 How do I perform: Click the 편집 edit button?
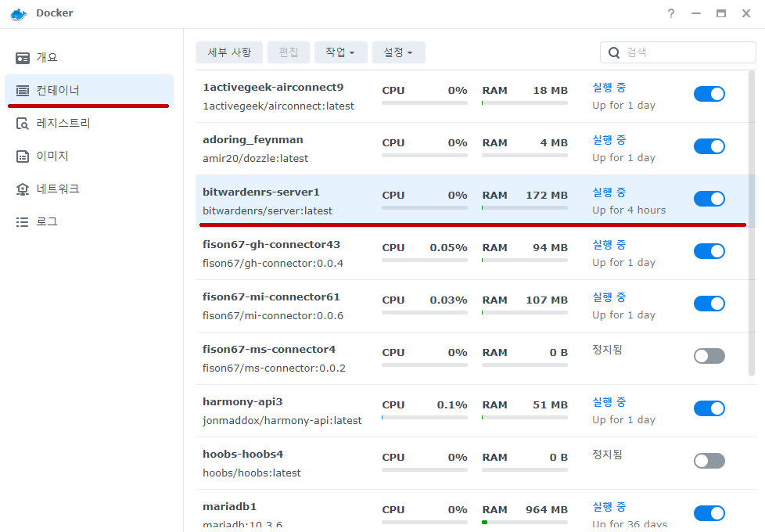tap(289, 52)
